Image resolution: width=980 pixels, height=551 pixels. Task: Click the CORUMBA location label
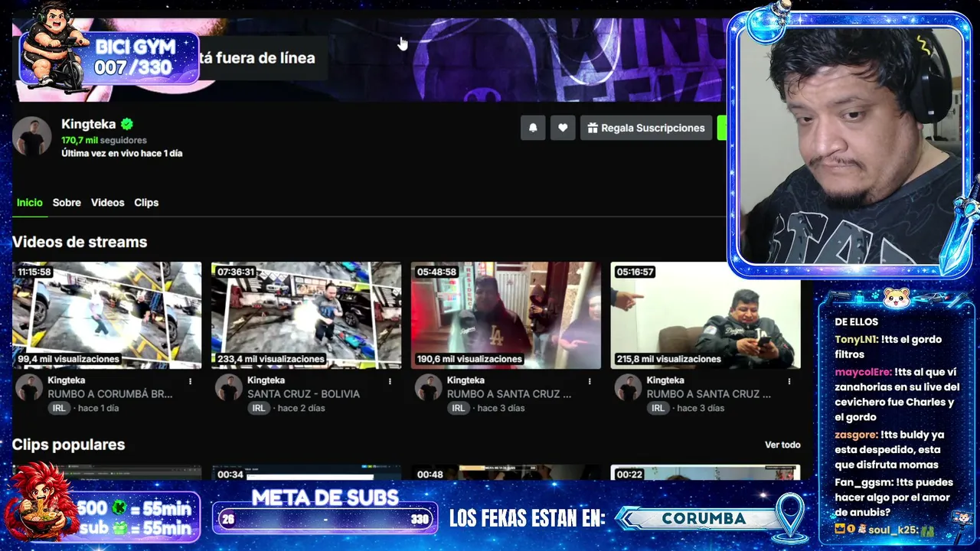(x=704, y=519)
